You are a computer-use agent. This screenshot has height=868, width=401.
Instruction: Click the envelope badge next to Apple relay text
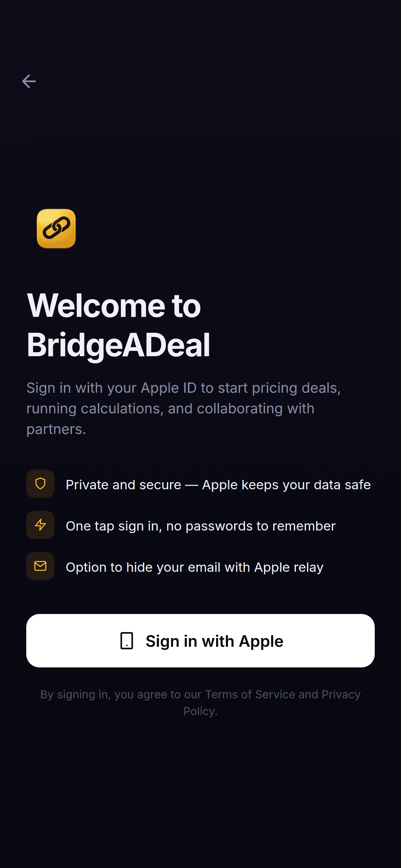40,566
